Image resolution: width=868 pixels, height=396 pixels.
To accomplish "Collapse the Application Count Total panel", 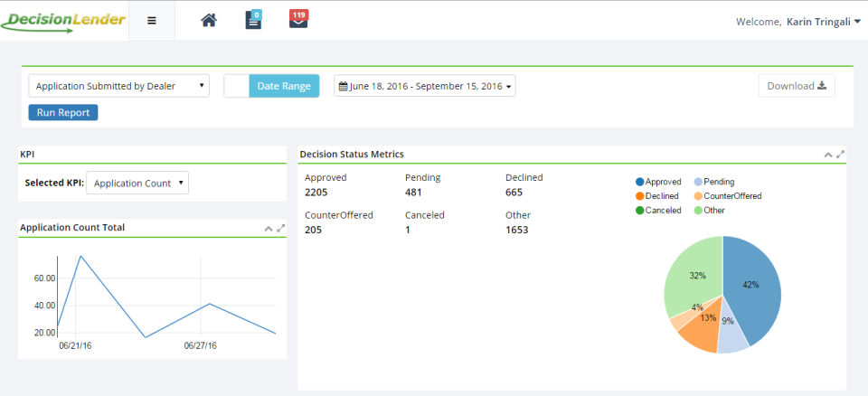I will coord(269,229).
